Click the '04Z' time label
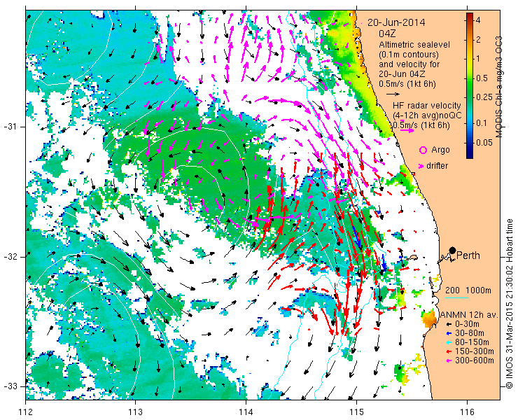 pyautogui.click(x=387, y=34)
